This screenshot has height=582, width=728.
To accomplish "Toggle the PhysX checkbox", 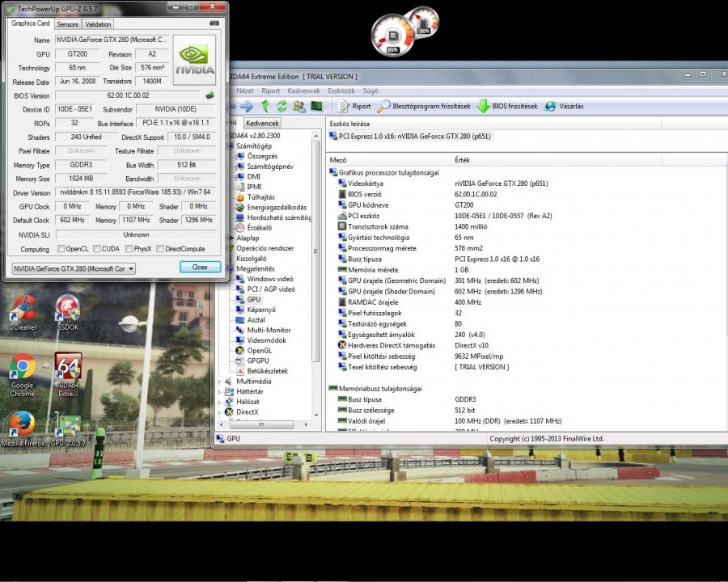I will [129, 249].
